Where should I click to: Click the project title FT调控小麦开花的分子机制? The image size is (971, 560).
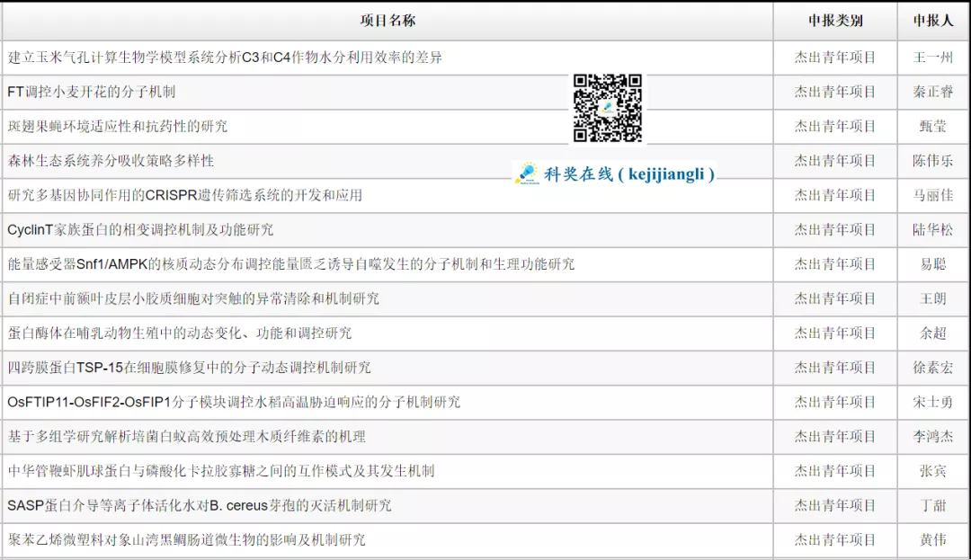pyautogui.click(x=92, y=92)
